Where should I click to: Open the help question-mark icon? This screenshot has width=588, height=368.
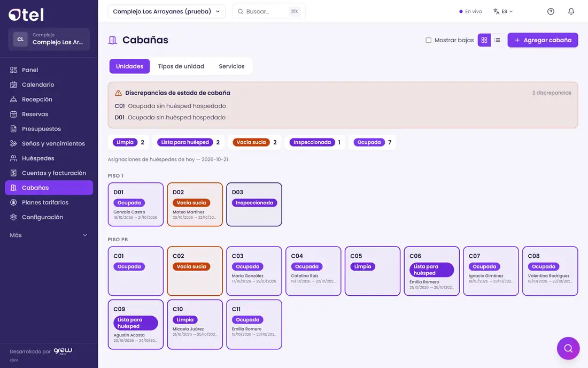[551, 11]
